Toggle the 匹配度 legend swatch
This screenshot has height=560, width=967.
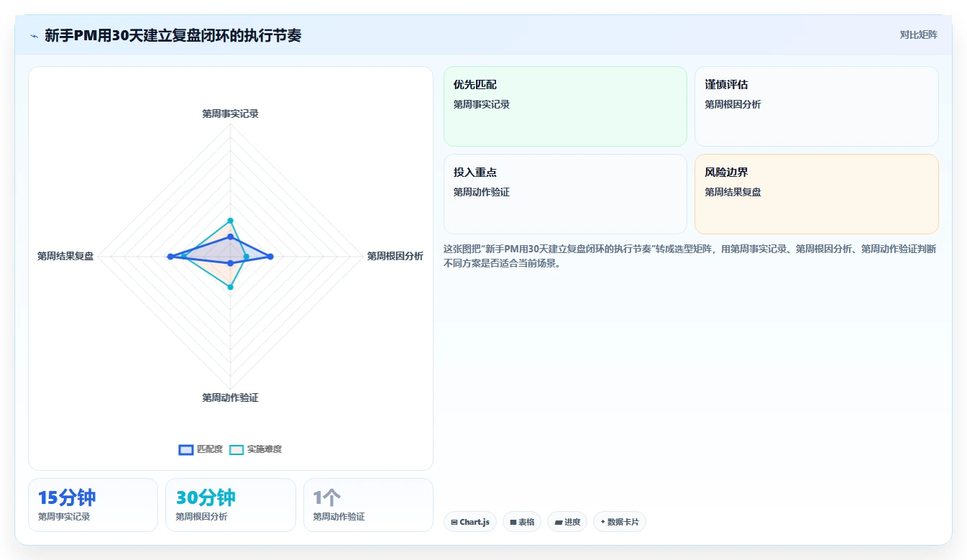click(x=185, y=449)
